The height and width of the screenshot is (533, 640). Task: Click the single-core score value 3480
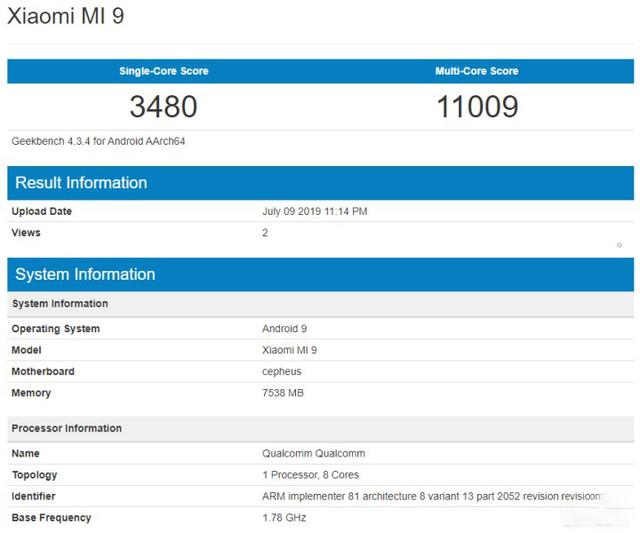tap(163, 107)
